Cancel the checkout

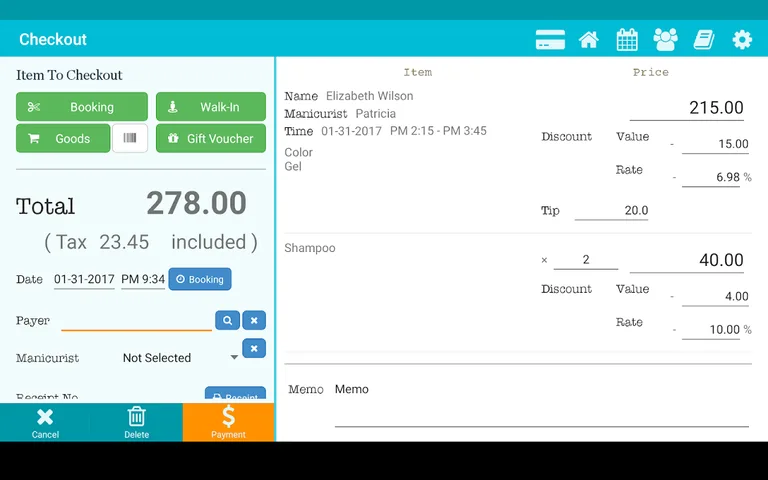pyautogui.click(x=45, y=422)
